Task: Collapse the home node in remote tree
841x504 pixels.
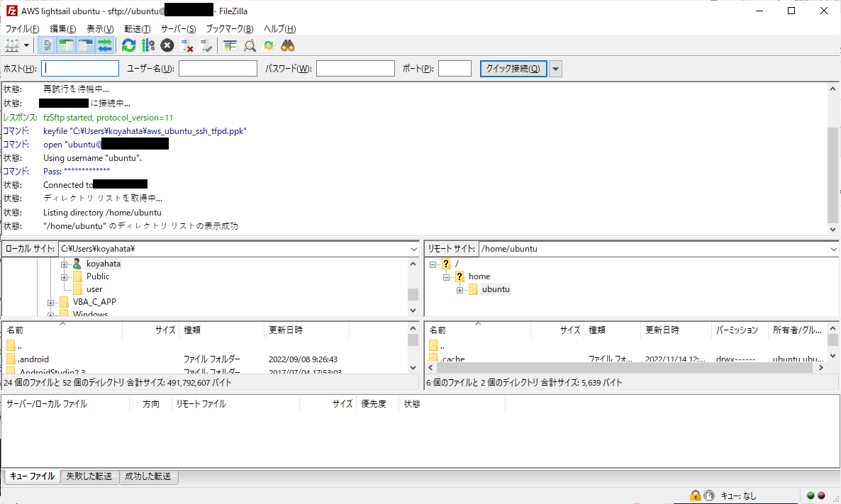Action: [446, 277]
